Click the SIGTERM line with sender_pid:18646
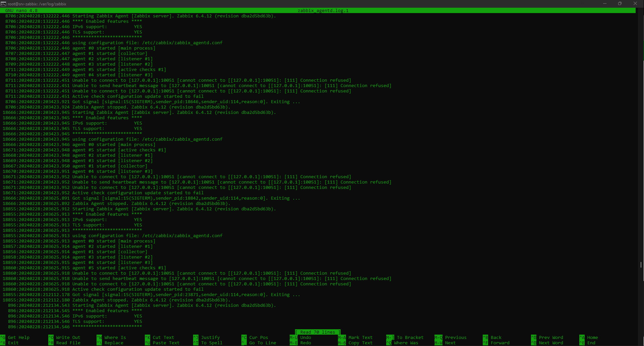644x346 pixels. (x=153, y=102)
